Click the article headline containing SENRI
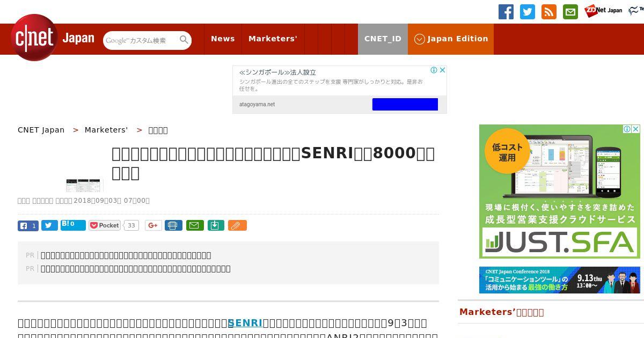The height and width of the screenshot is (338, 644). (273, 163)
